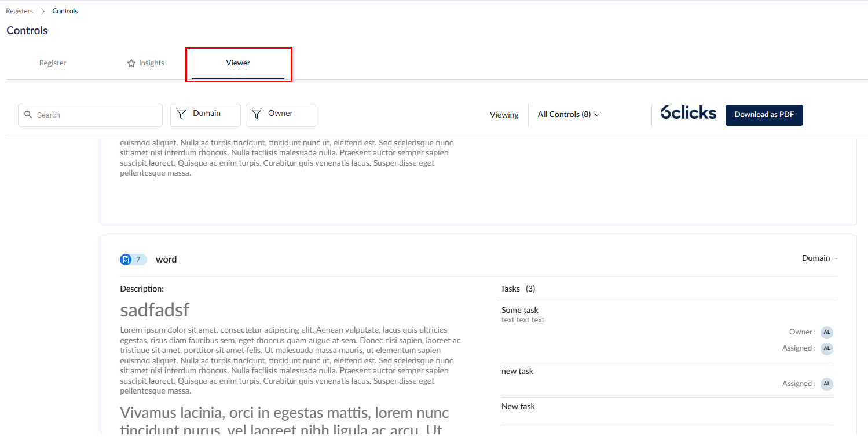
Task: Click inside the Search input field
Action: click(90, 115)
